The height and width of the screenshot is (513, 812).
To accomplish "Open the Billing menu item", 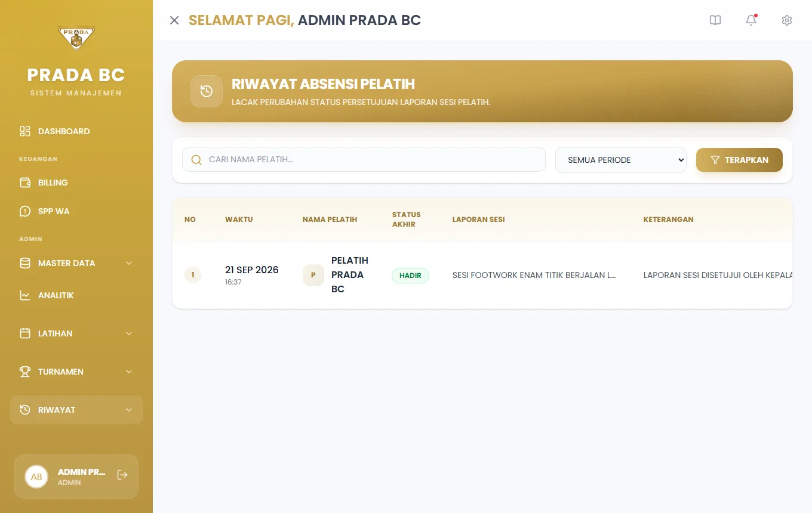I will (x=76, y=183).
